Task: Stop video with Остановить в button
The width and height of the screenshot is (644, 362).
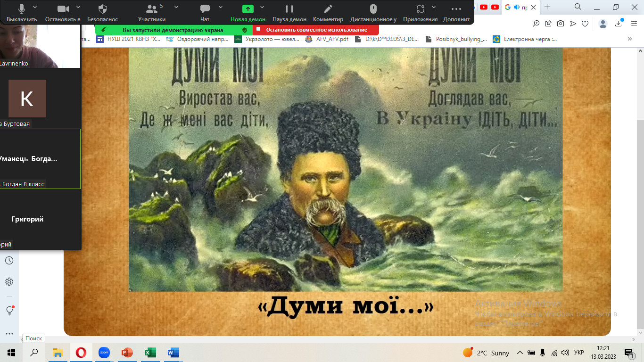Action: point(63,13)
